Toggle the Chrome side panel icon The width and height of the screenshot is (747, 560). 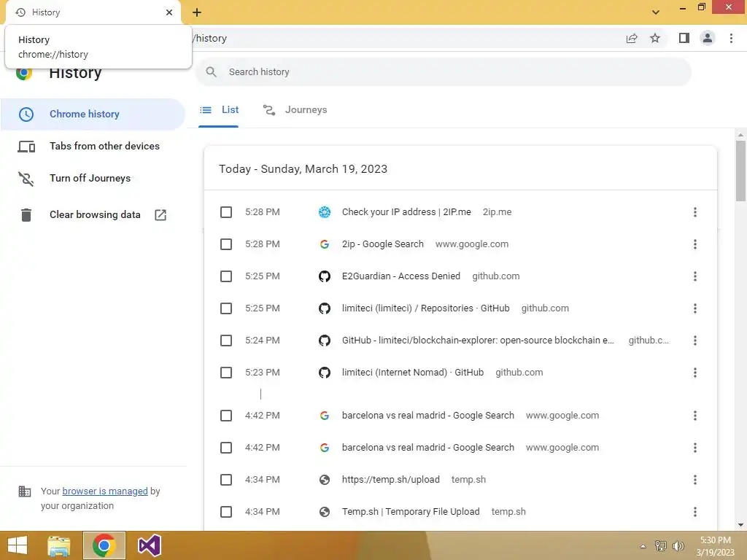[x=684, y=38]
